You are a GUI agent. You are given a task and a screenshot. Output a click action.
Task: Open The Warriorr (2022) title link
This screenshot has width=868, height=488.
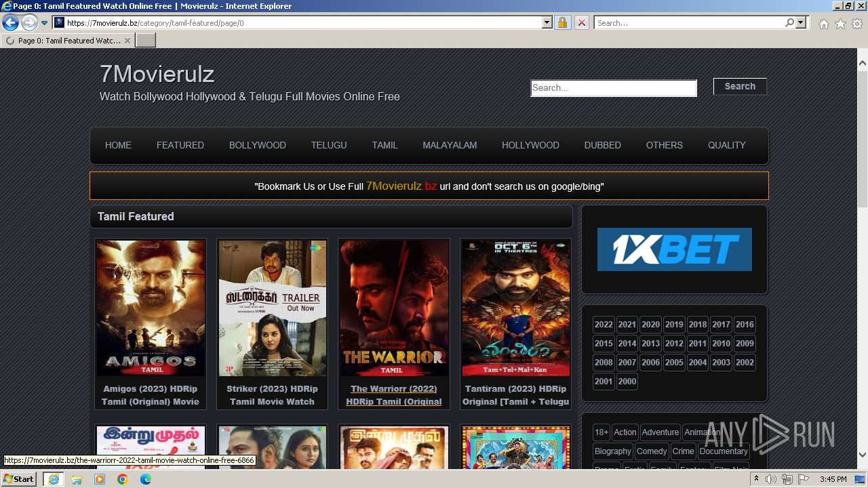(393, 395)
